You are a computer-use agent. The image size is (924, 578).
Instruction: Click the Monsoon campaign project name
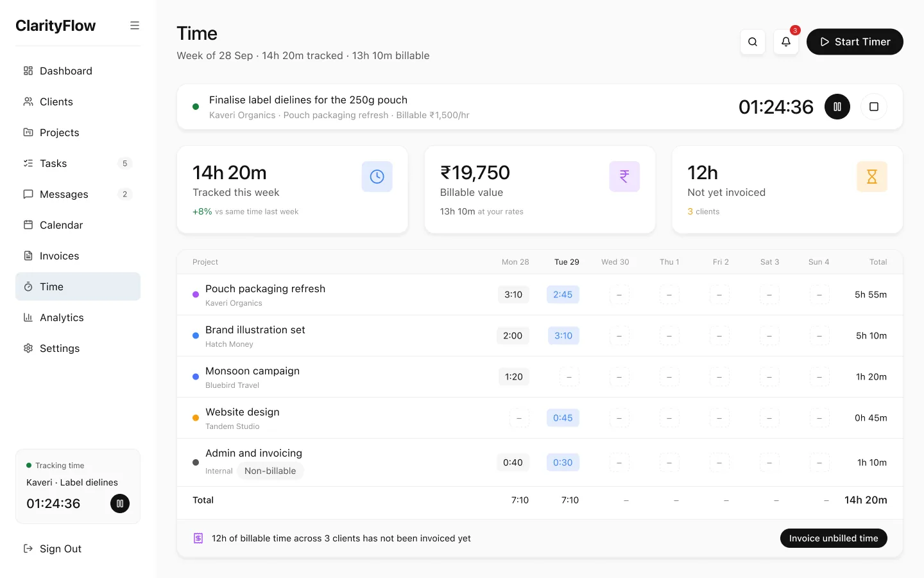click(252, 371)
